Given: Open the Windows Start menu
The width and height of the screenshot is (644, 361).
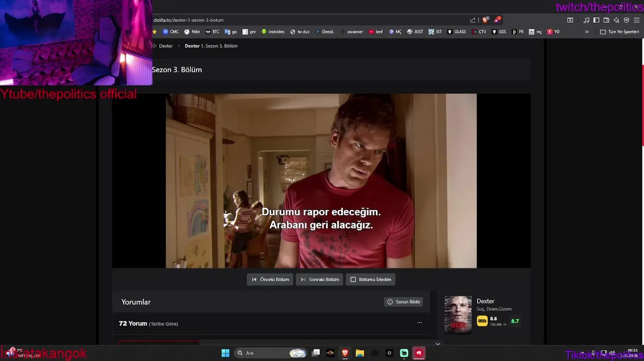Looking at the screenshot, I should (225, 353).
